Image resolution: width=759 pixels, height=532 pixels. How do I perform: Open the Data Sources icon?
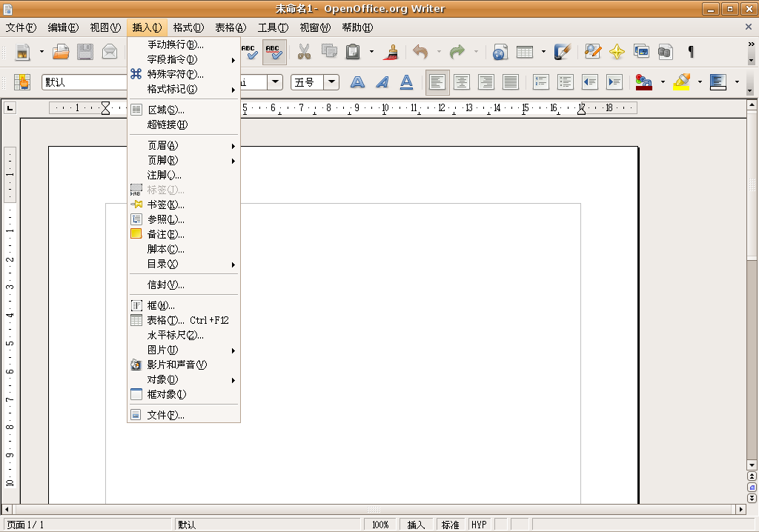pyautogui.click(x=666, y=52)
